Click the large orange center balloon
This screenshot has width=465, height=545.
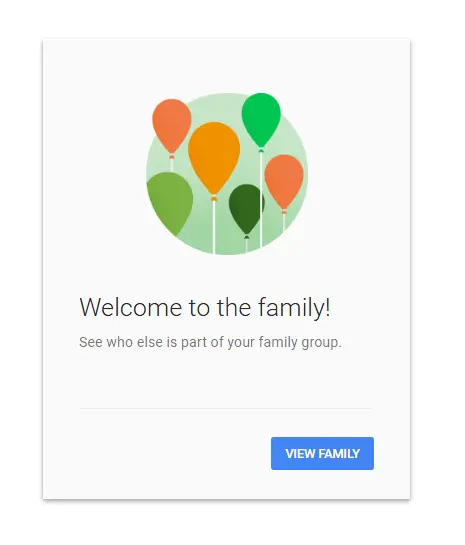(214, 156)
